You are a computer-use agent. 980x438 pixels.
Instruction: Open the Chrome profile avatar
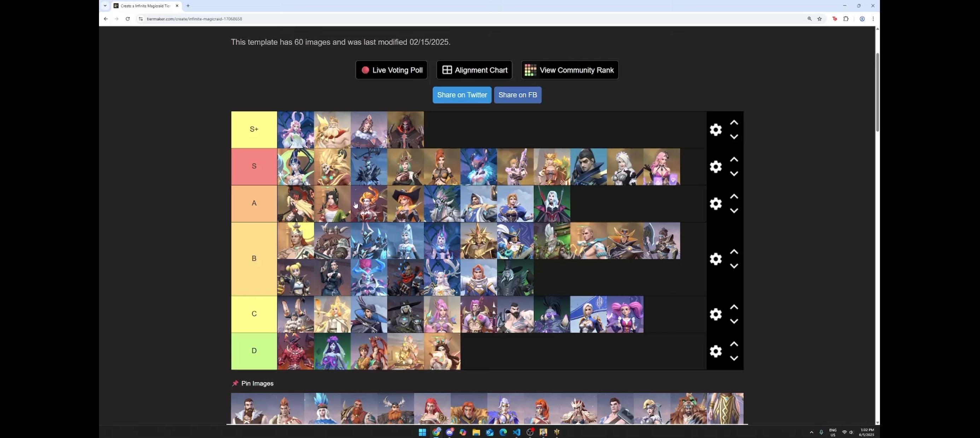click(862, 19)
